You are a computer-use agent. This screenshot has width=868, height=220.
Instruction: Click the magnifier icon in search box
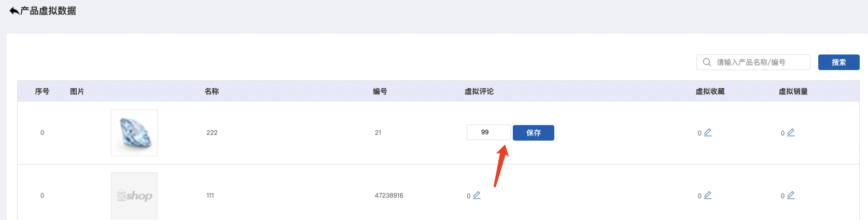707,62
